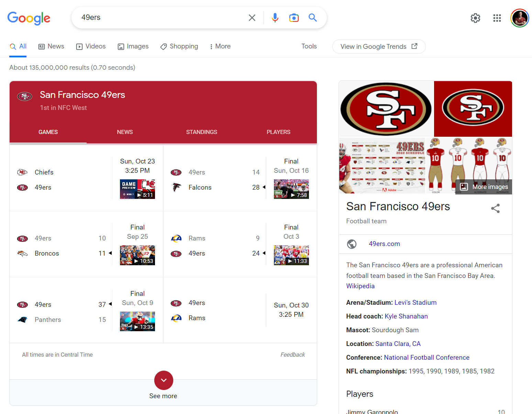Open the Kyle Shanahan link
Image resolution: width=532 pixels, height=414 pixels.
pos(406,316)
